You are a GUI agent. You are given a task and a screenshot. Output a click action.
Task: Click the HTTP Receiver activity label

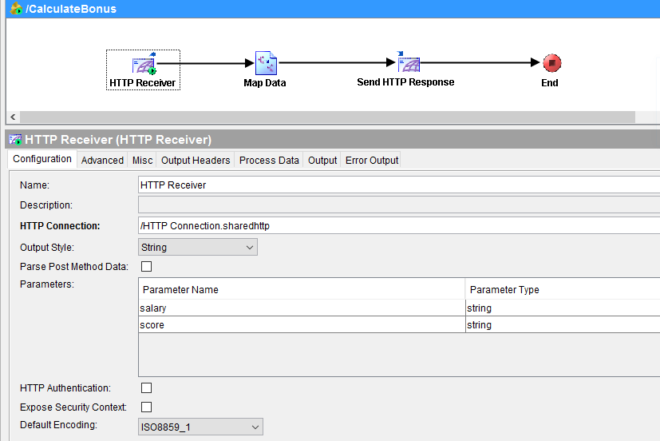coord(142,83)
